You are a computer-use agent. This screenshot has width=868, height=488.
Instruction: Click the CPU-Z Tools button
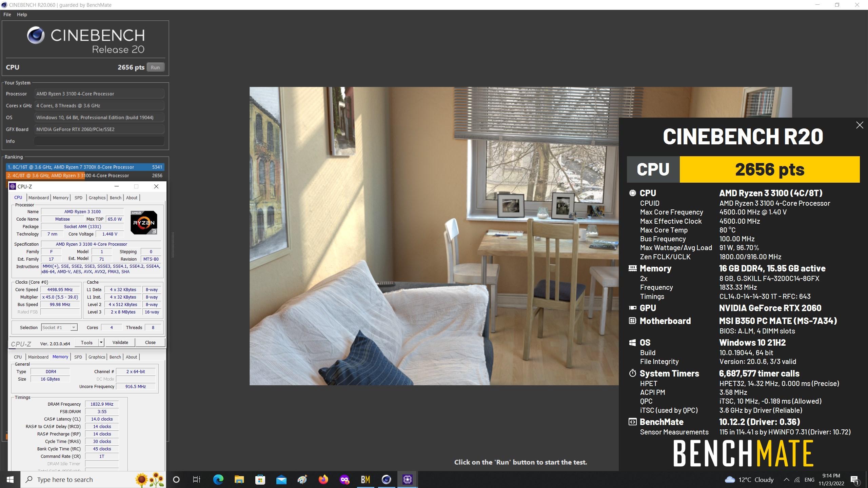[x=87, y=343]
